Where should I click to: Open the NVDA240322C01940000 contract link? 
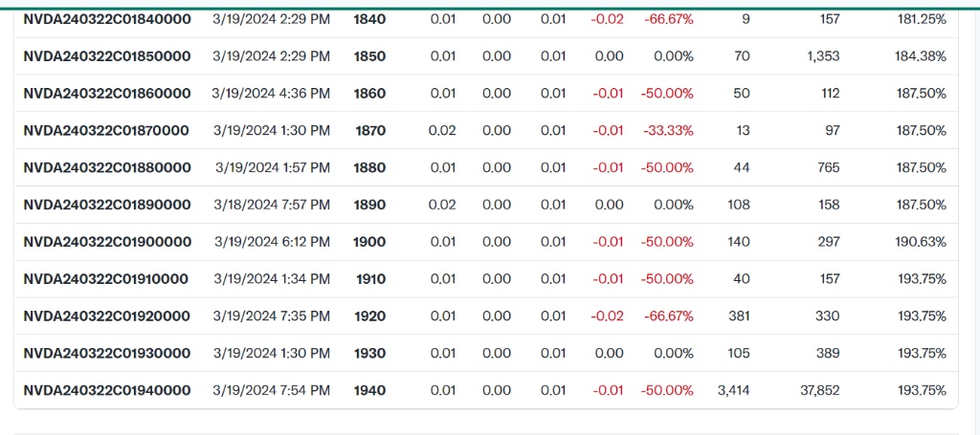107,390
